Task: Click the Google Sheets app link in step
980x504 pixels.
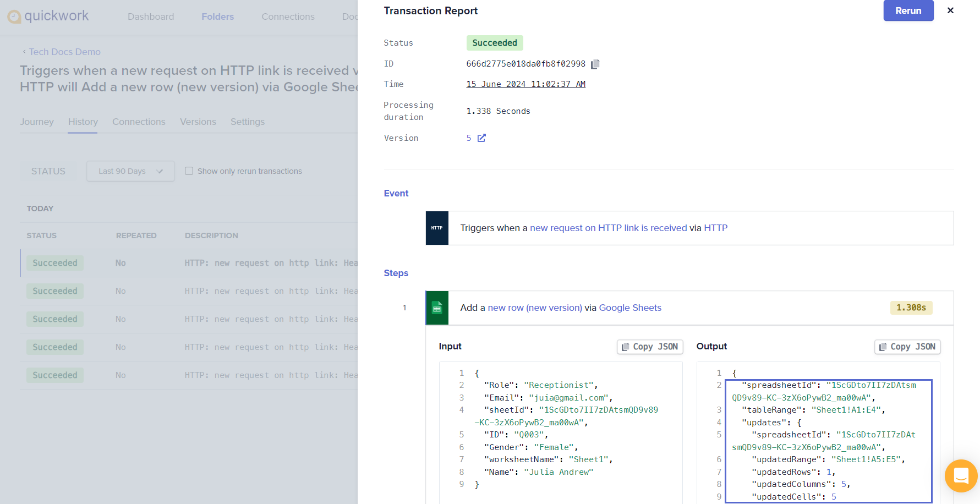Action: coord(630,308)
